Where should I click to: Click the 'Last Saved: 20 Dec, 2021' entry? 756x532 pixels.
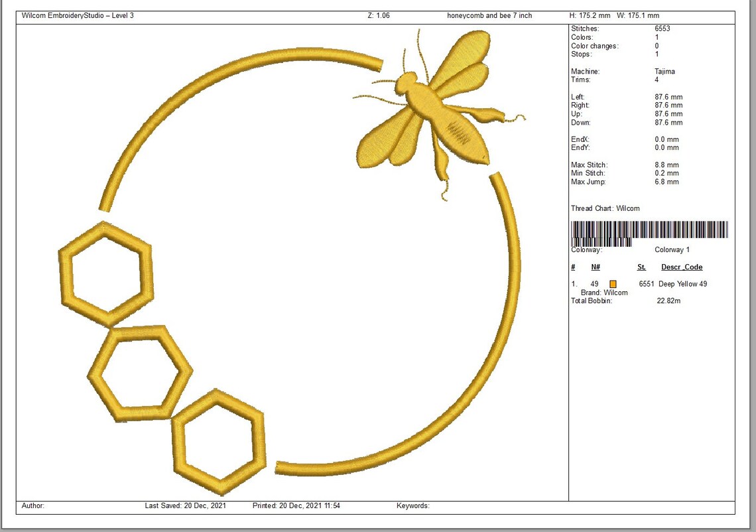[x=184, y=505]
